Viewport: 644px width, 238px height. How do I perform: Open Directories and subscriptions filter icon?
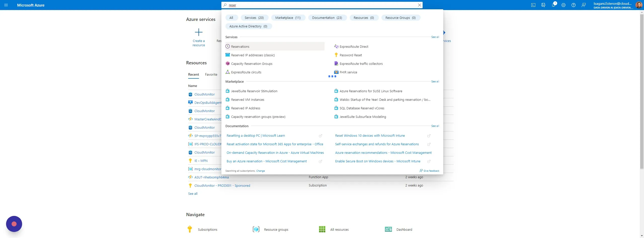point(543,5)
